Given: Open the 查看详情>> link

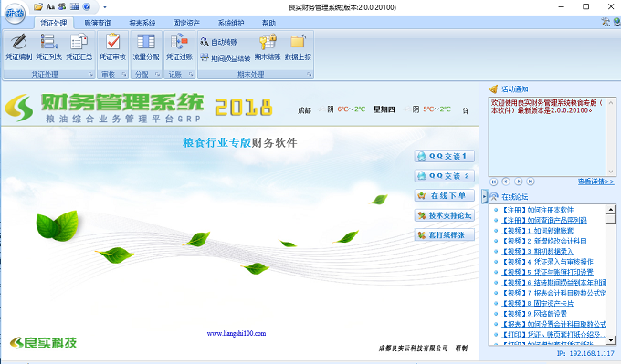Looking at the screenshot, I should tap(595, 182).
